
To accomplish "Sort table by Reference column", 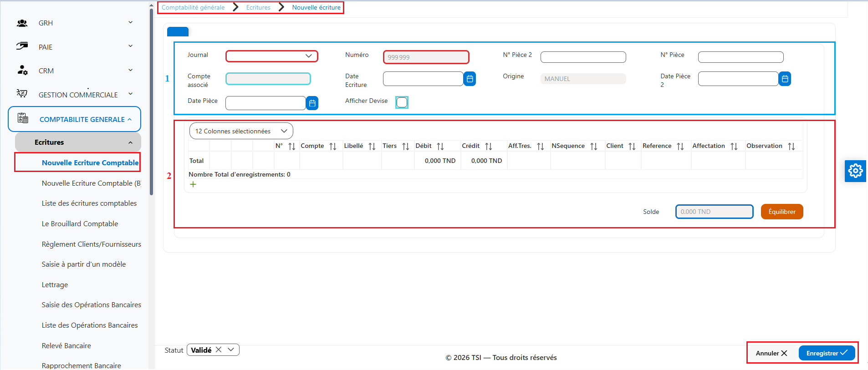I will 680,147.
